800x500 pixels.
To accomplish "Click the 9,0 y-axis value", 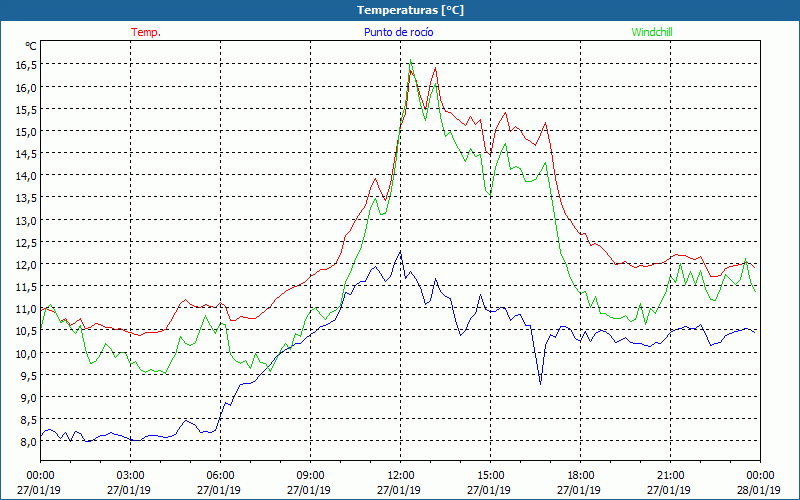I will click(28, 397).
